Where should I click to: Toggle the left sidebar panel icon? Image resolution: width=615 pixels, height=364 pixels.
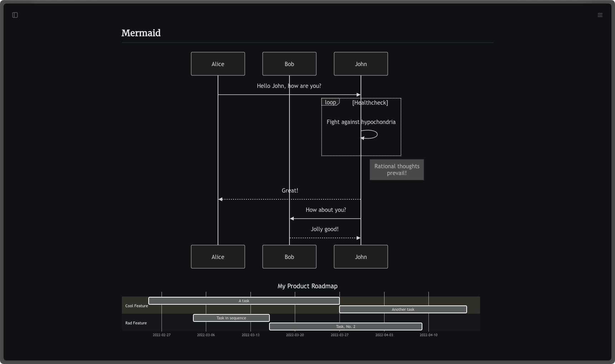[x=15, y=15]
